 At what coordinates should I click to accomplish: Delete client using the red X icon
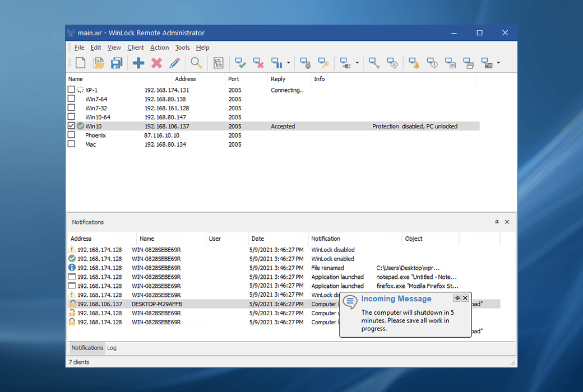(x=156, y=63)
